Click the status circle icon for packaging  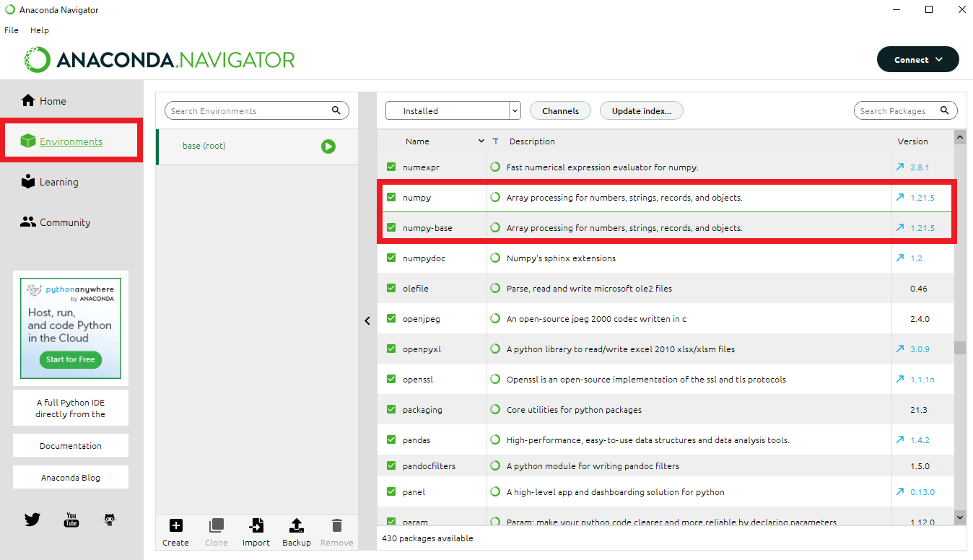point(495,409)
